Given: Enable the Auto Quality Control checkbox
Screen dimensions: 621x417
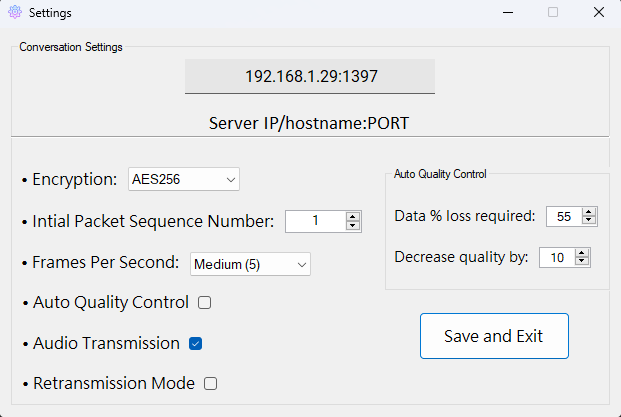Looking at the screenshot, I should tap(205, 302).
